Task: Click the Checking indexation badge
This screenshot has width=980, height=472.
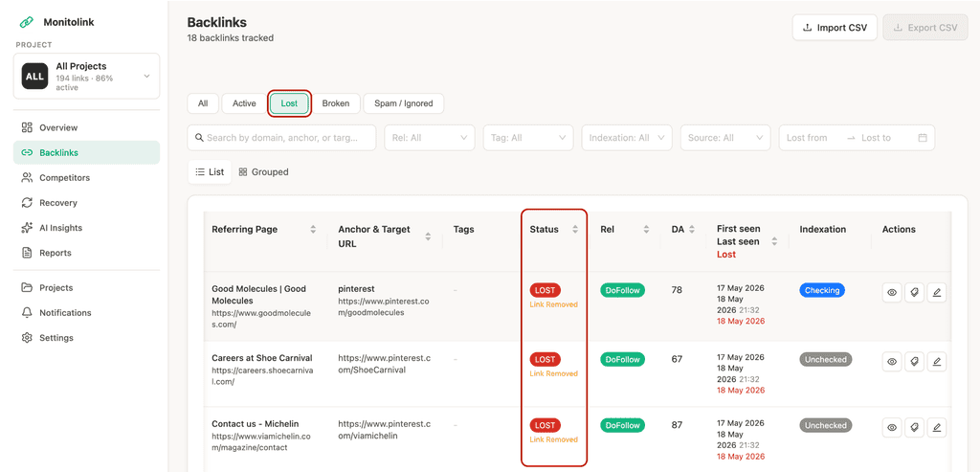Action: pyautogui.click(x=822, y=290)
